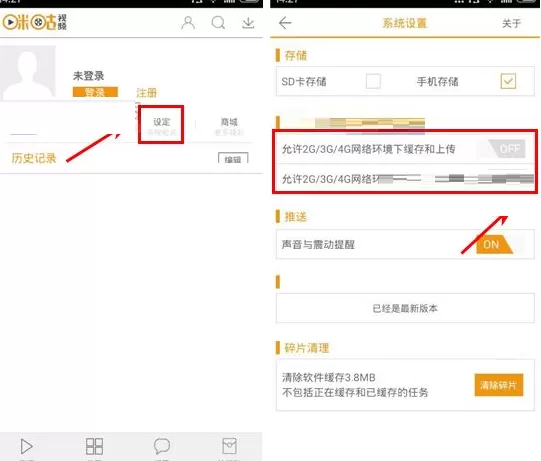Image resolution: width=541 pixels, height=461 pixels.
Task: Select the 存储 section heading
Action: pyautogui.click(x=295, y=55)
